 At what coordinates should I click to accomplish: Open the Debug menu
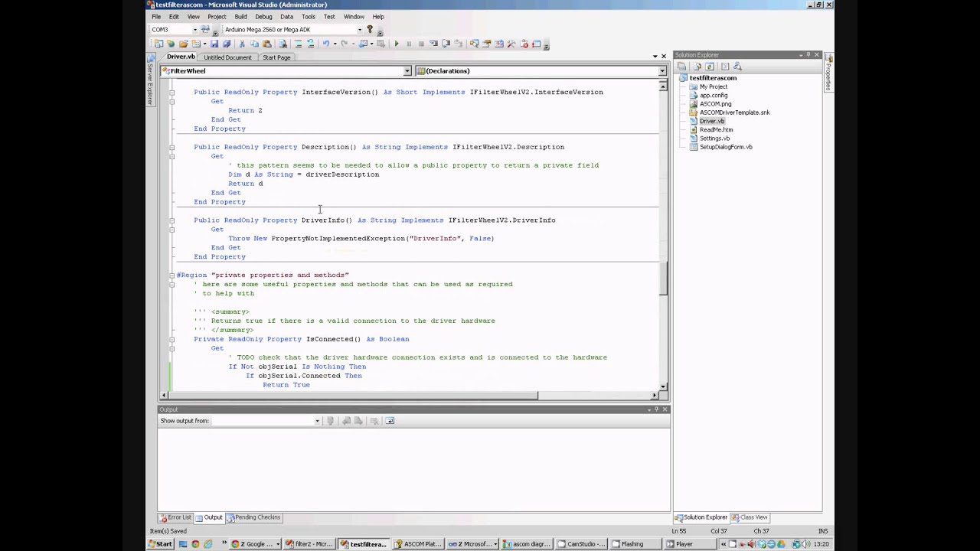(x=263, y=16)
